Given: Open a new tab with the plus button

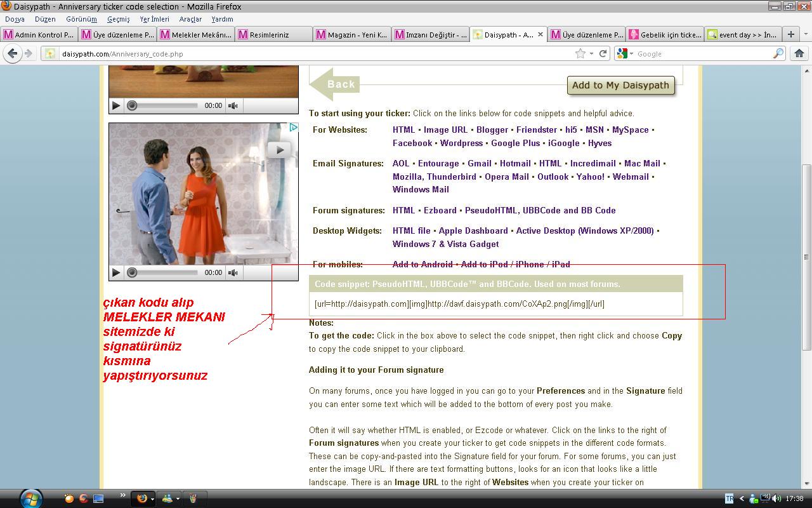Looking at the screenshot, I should coord(790,34).
